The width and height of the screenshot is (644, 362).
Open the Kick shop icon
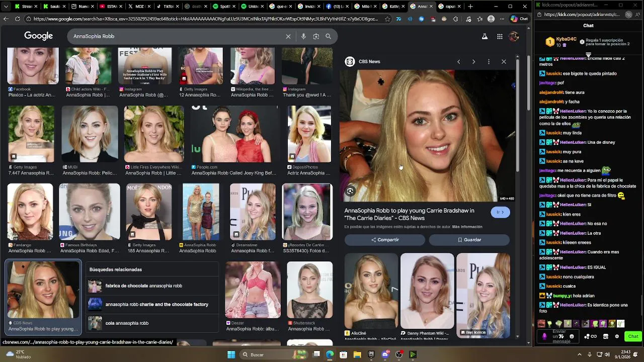(606, 336)
